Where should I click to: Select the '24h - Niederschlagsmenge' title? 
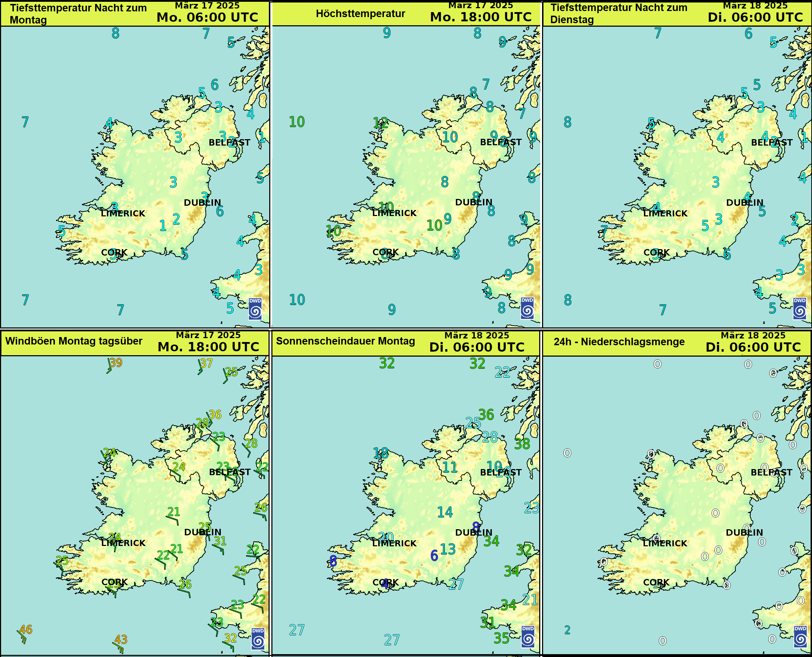tap(619, 342)
